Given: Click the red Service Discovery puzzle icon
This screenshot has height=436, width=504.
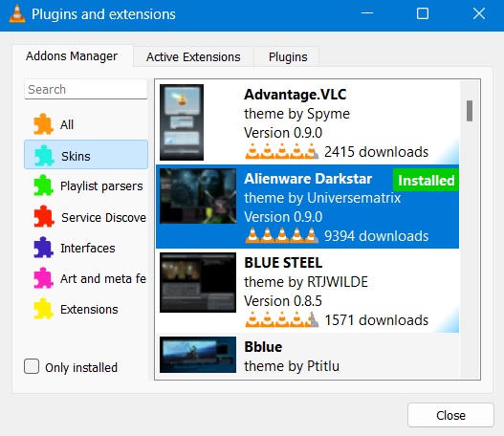Looking at the screenshot, I should (x=43, y=216).
